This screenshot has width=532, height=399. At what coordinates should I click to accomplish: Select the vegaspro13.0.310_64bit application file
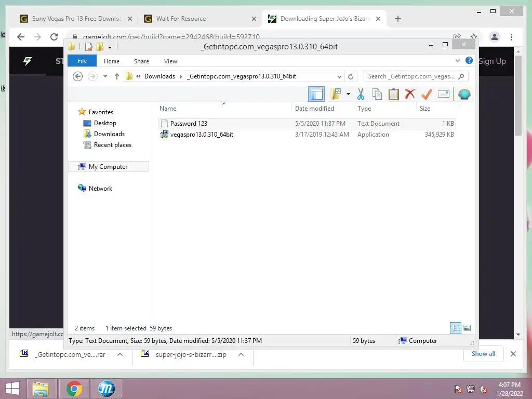[x=307, y=135]
